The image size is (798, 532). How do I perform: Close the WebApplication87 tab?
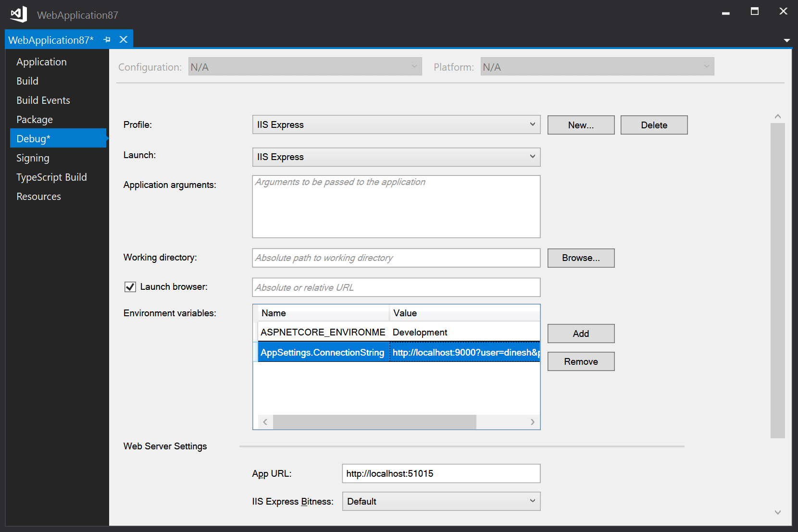coord(124,39)
